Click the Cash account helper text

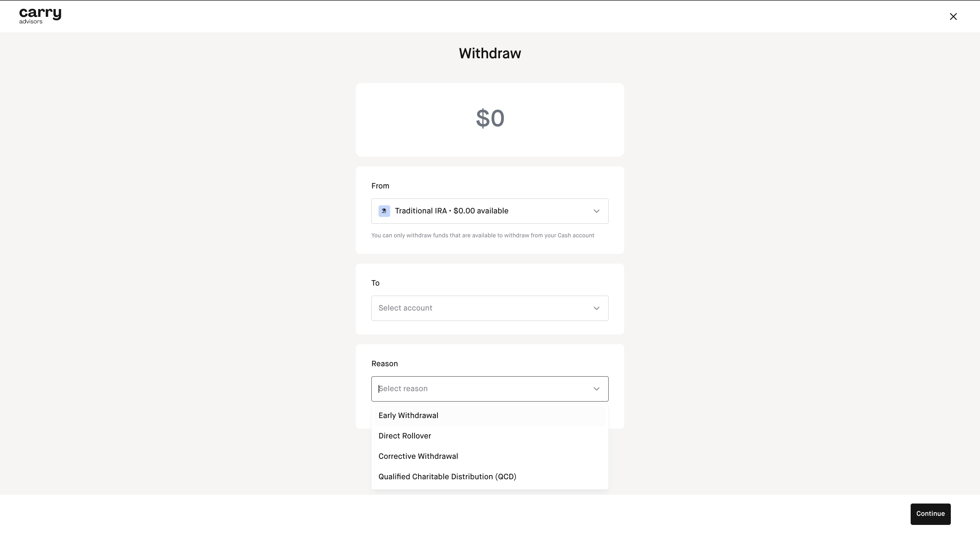coord(483,236)
